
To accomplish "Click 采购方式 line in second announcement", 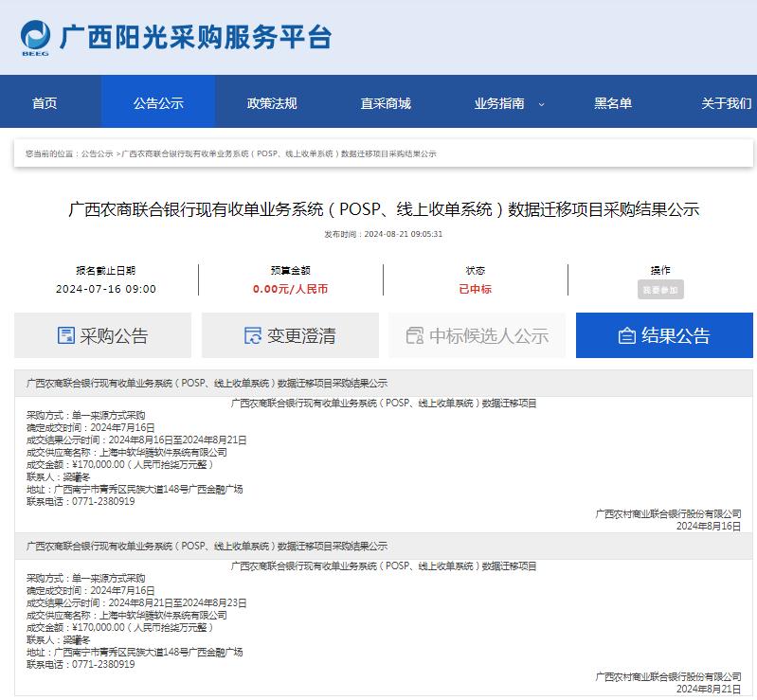I will click(x=86, y=579).
